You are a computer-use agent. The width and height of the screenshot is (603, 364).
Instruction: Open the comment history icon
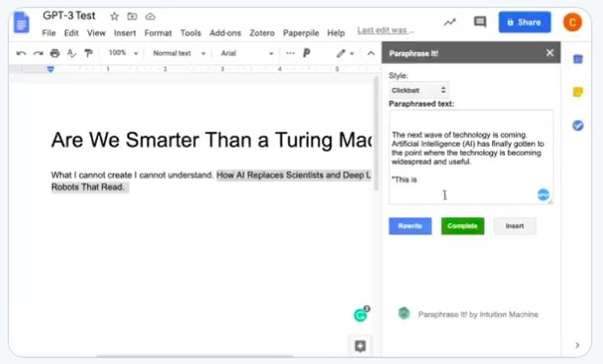click(479, 22)
